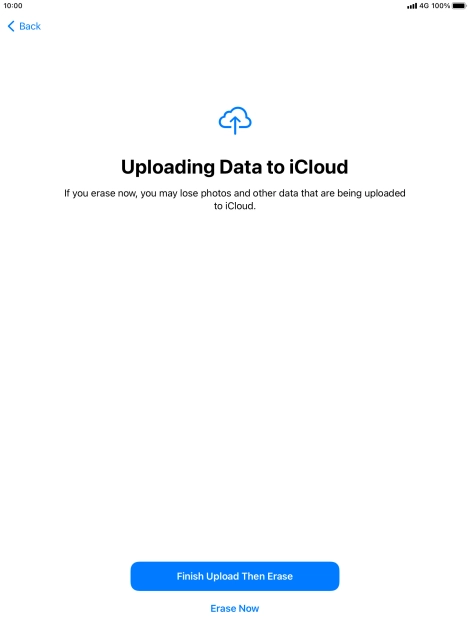Tap the word iCloud in the heading
Image resolution: width=470 pixels, height=626 pixels.
pos(319,167)
